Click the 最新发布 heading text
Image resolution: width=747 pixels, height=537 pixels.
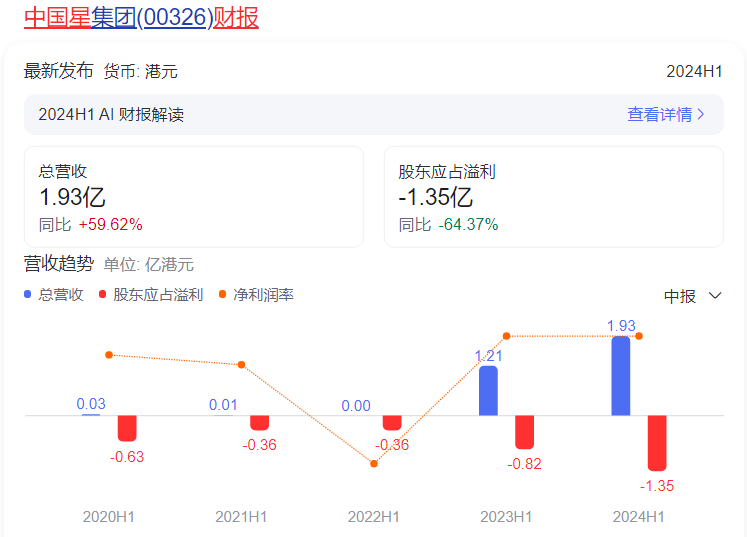(59, 71)
